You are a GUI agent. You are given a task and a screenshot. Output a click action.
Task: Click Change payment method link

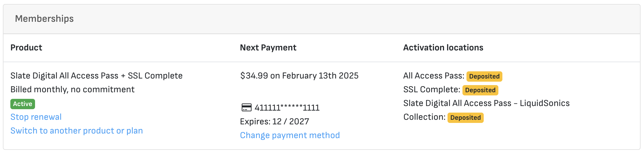click(x=290, y=135)
